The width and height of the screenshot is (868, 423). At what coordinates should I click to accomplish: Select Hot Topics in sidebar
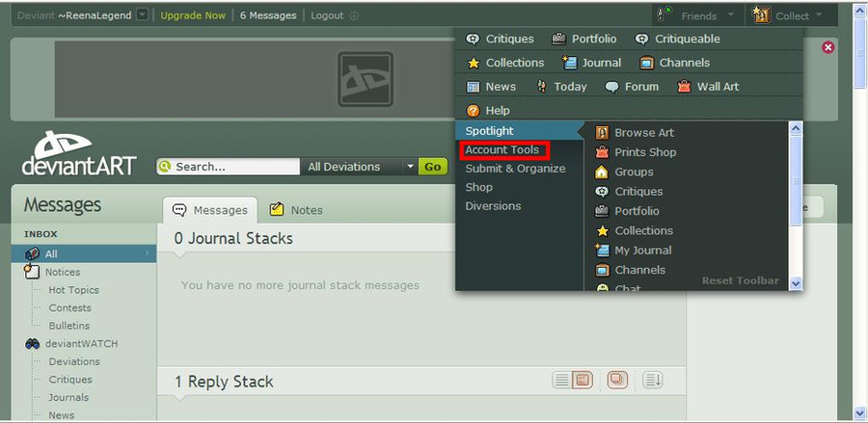point(73,290)
